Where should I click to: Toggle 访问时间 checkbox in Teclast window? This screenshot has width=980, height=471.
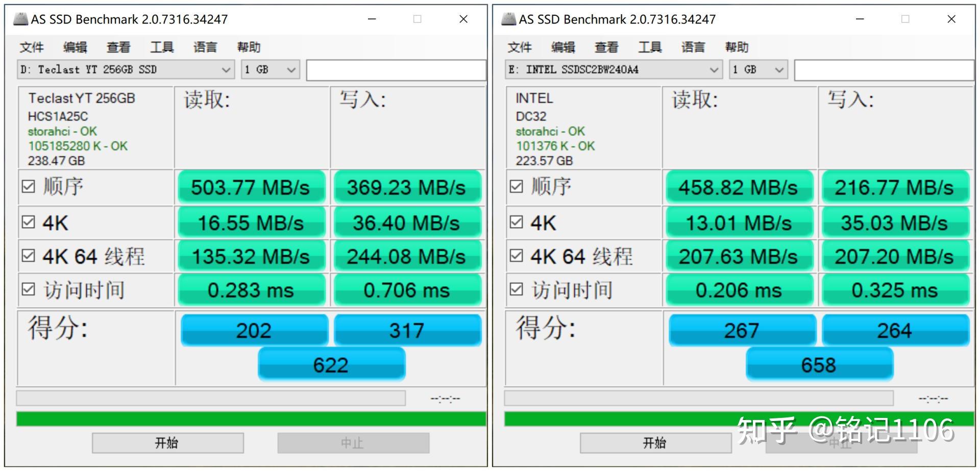[28, 290]
